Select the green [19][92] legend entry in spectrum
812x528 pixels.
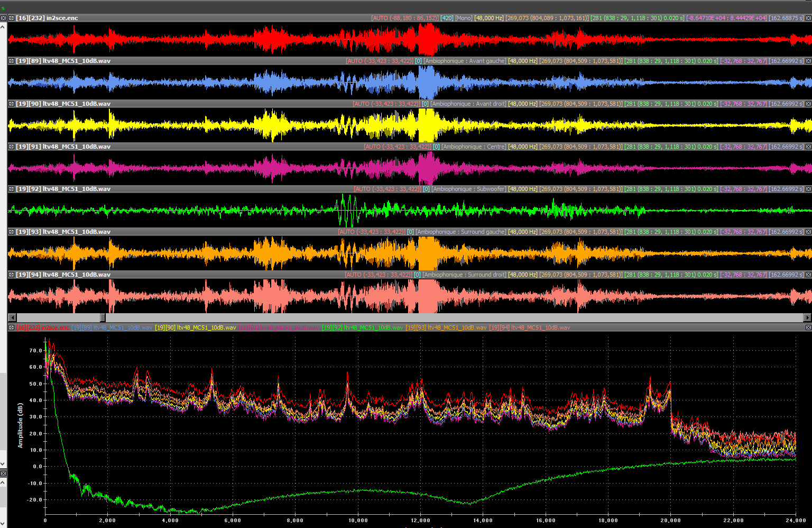click(362, 327)
